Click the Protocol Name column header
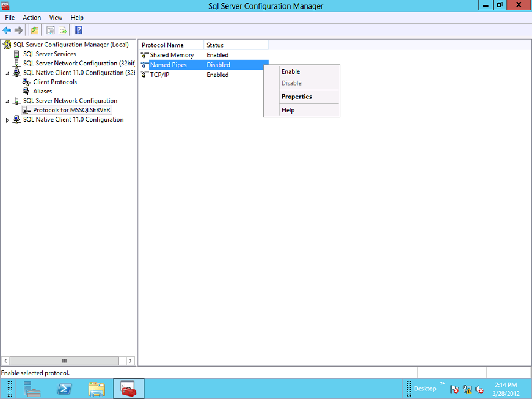Screen dimensions: 532x399 click(171, 45)
